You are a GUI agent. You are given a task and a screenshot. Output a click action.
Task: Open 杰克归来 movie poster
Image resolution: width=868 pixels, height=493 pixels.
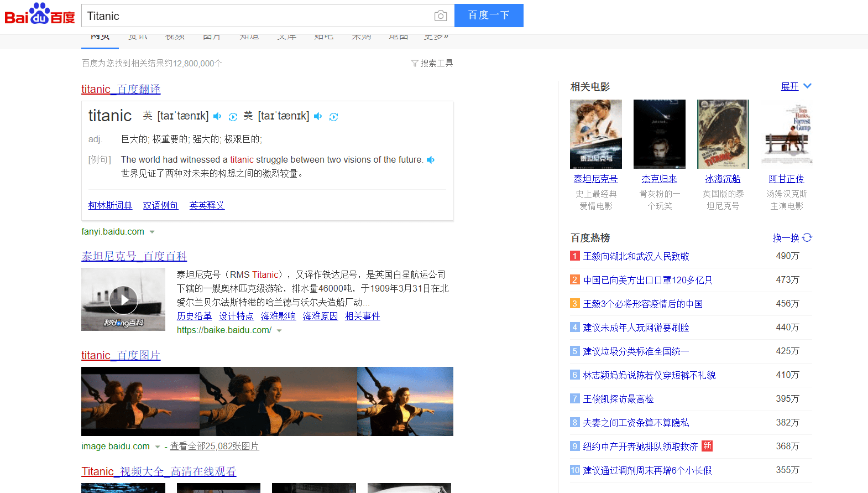[660, 134]
